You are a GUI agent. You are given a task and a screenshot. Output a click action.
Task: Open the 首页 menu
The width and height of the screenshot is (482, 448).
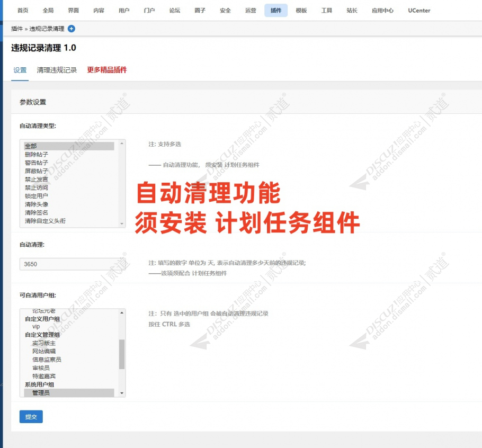[23, 11]
